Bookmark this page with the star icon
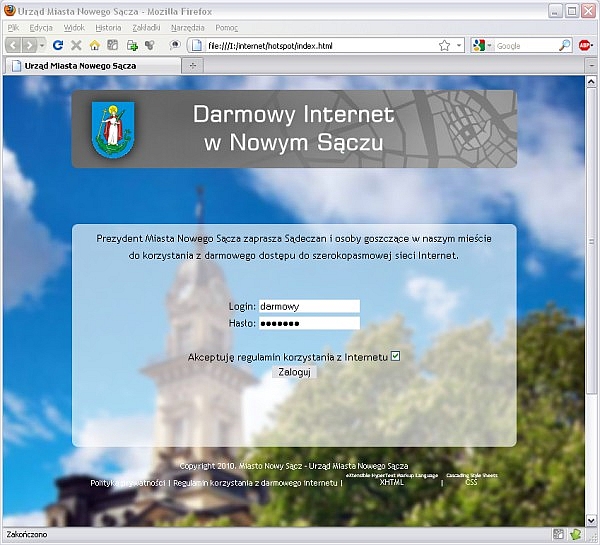600x545 pixels. 444,46
